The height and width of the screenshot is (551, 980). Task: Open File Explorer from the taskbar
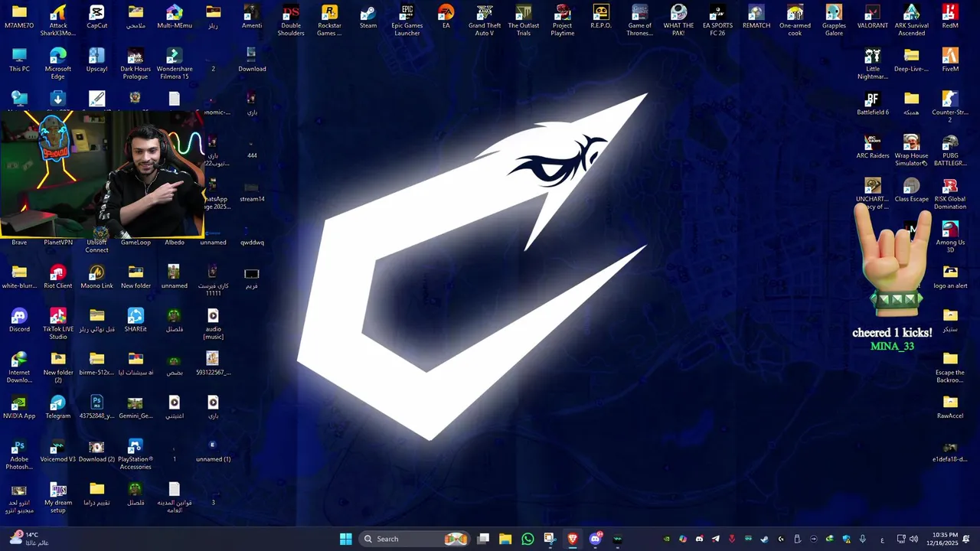pos(505,539)
